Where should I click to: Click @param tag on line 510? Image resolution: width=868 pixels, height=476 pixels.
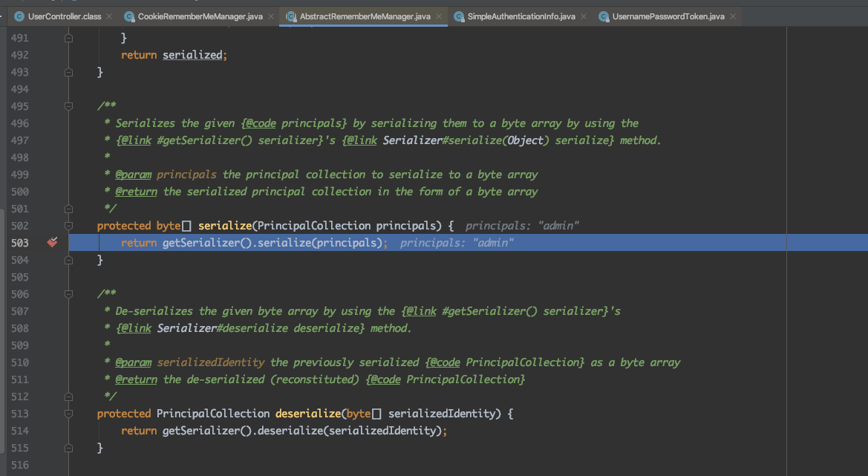[x=134, y=362]
